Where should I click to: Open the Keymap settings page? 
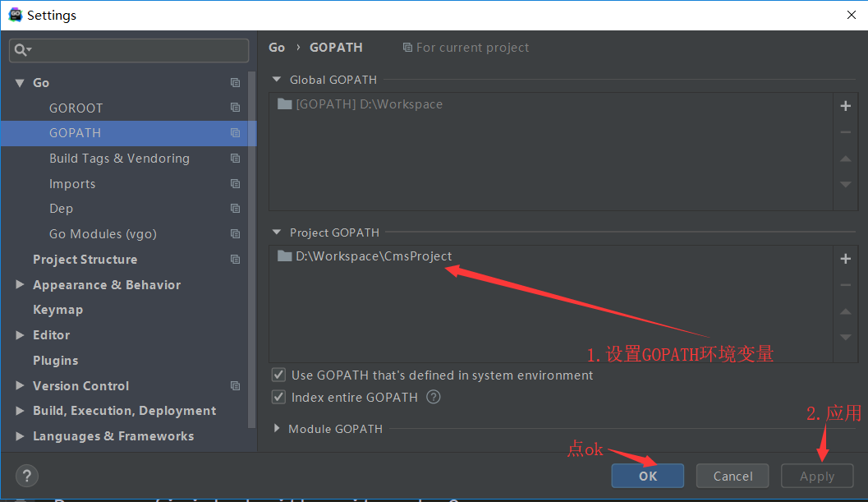tap(57, 310)
